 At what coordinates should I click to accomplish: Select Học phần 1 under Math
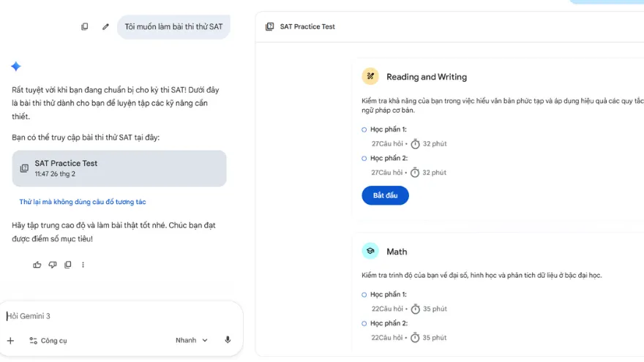pyautogui.click(x=388, y=295)
